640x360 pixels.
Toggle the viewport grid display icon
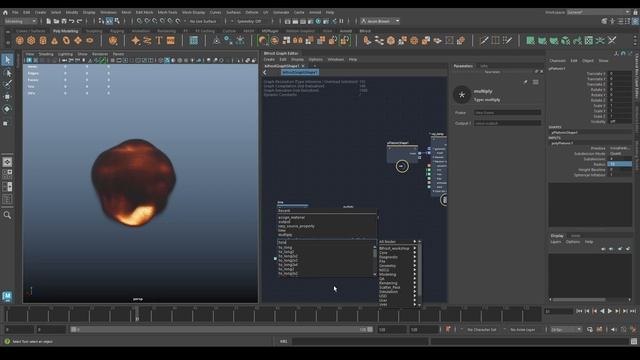tap(113, 60)
